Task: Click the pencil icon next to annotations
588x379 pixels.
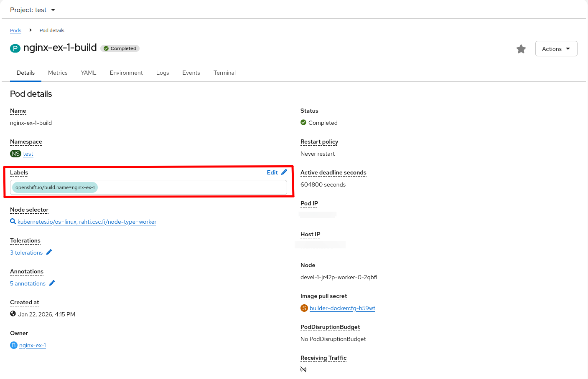Action: (52, 283)
